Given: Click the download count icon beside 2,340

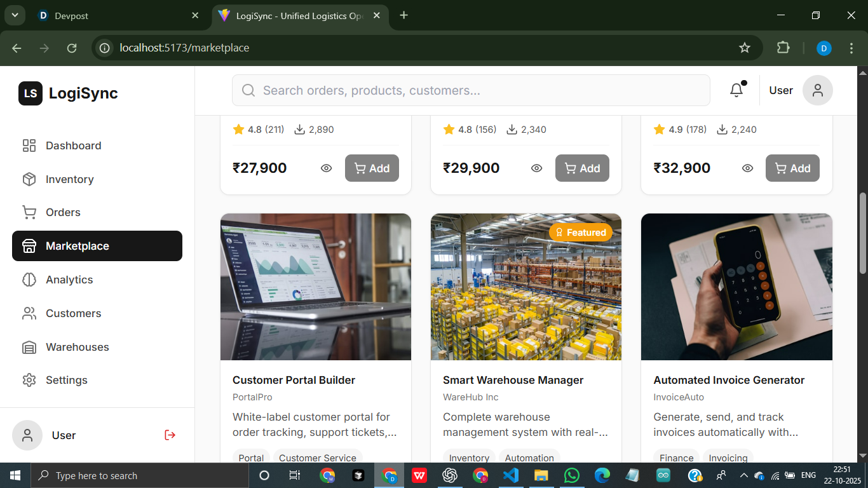Looking at the screenshot, I should tap(512, 130).
